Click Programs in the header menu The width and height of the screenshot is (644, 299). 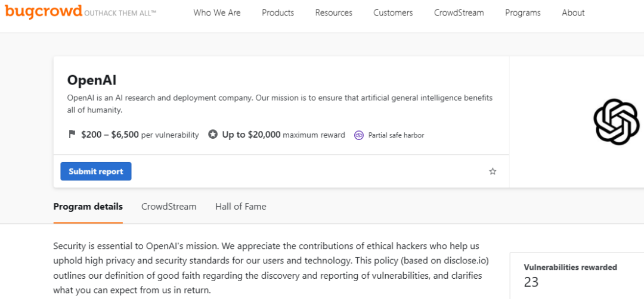[x=523, y=13]
